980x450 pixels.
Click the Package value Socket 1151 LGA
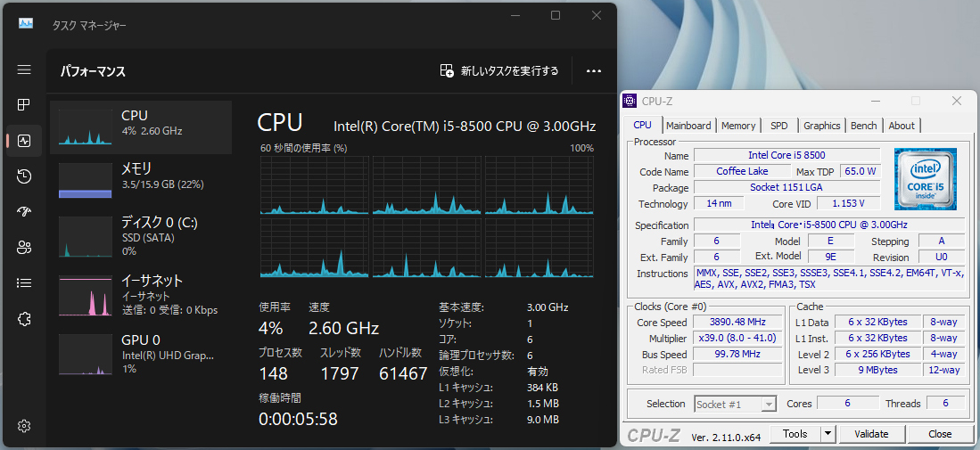pos(786,188)
